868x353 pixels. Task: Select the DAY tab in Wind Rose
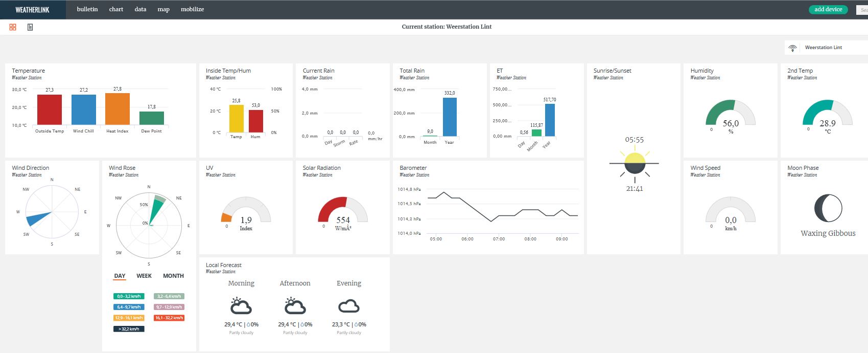(x=120, y=276)
